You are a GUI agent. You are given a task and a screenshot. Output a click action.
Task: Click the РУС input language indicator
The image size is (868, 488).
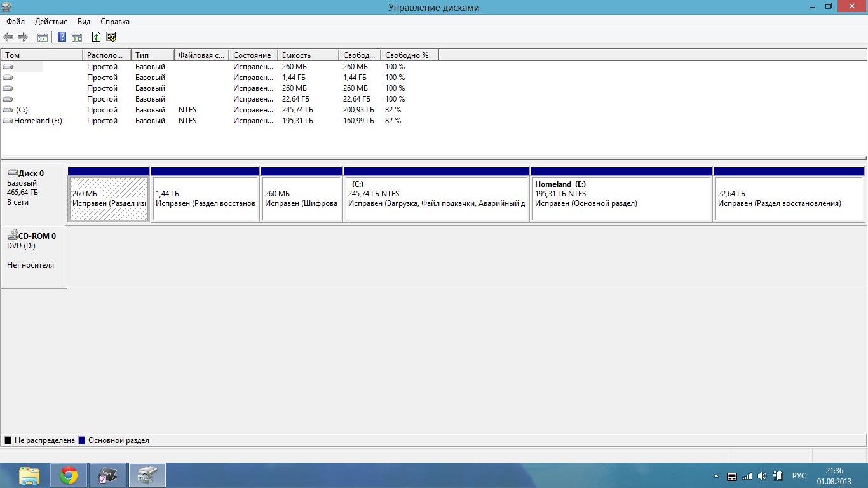[799, 476]
